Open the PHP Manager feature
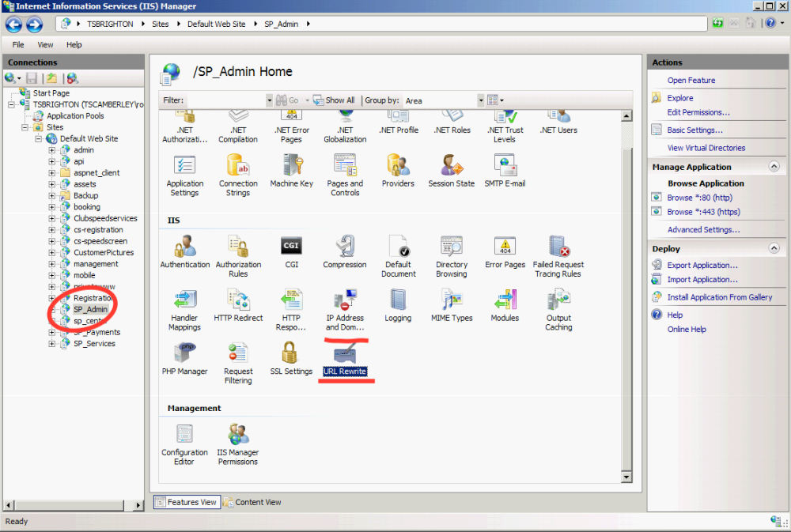The image size is (791, 532). tap(184, 360)
